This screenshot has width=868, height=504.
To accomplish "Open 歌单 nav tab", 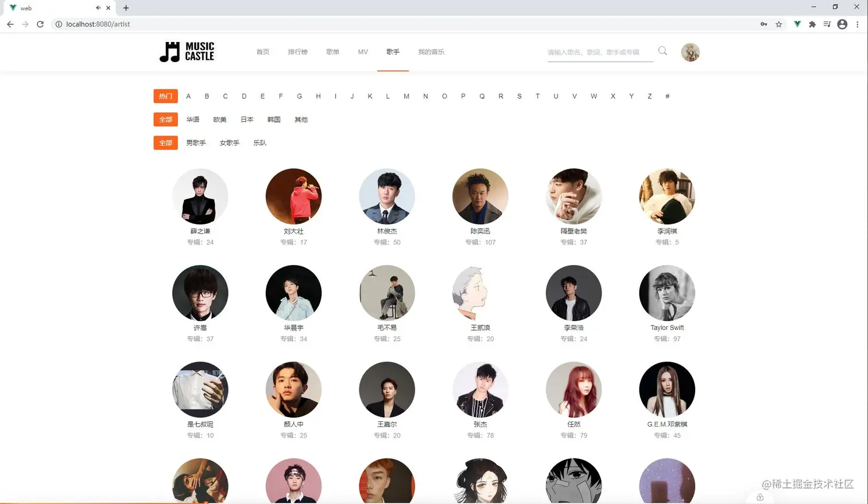I will [x=333, y=52].
